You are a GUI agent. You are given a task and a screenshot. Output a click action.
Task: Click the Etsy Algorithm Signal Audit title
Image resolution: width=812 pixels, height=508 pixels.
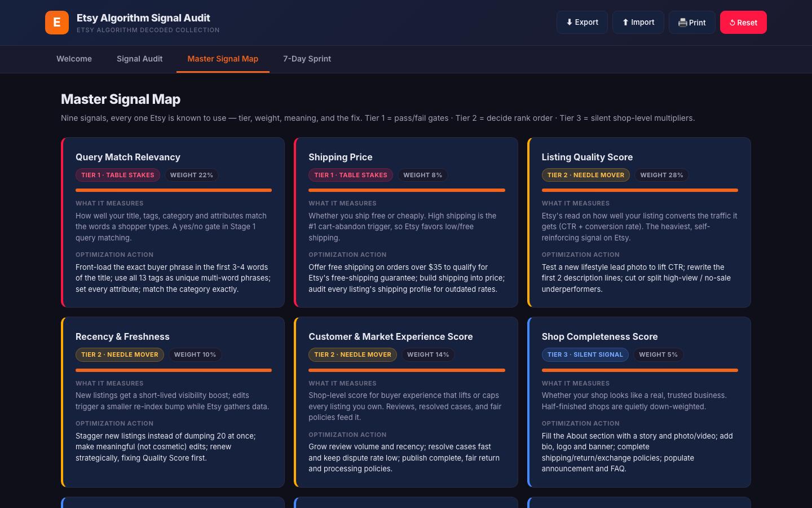[x=143, y=18]
